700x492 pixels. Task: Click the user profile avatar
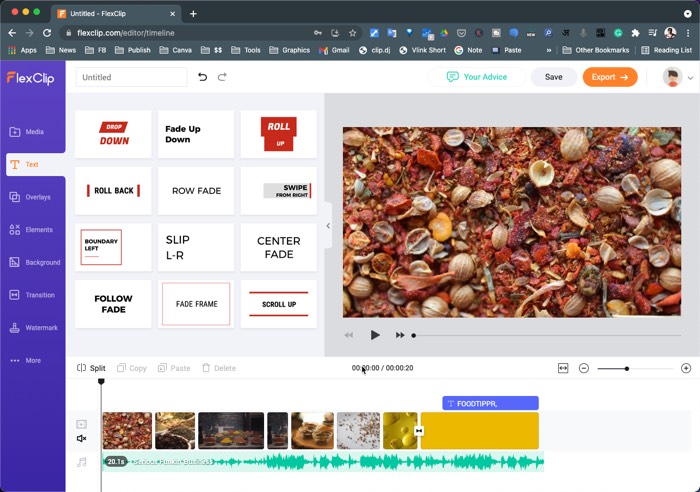click(672, 77)
